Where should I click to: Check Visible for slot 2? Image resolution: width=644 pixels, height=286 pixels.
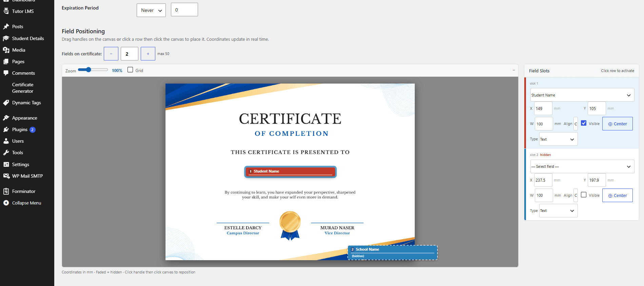tap(584, 195)
